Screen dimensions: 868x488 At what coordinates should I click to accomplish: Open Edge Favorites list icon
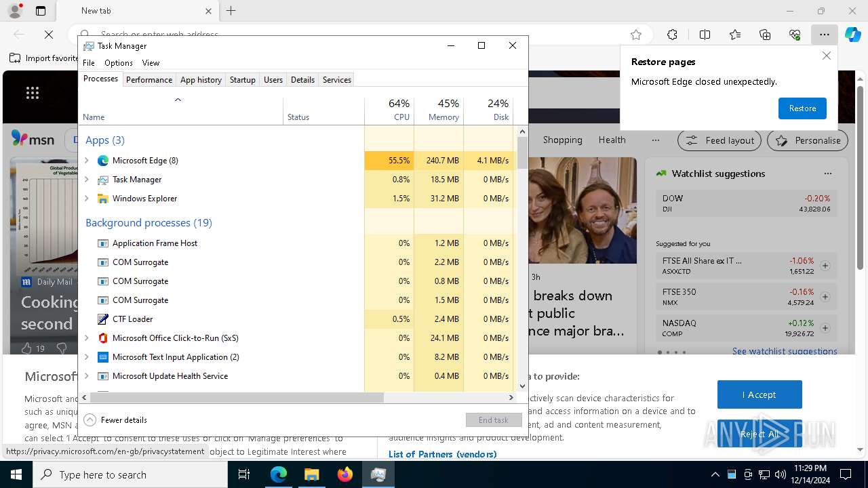pyautogui.click(x=735, y=35)
